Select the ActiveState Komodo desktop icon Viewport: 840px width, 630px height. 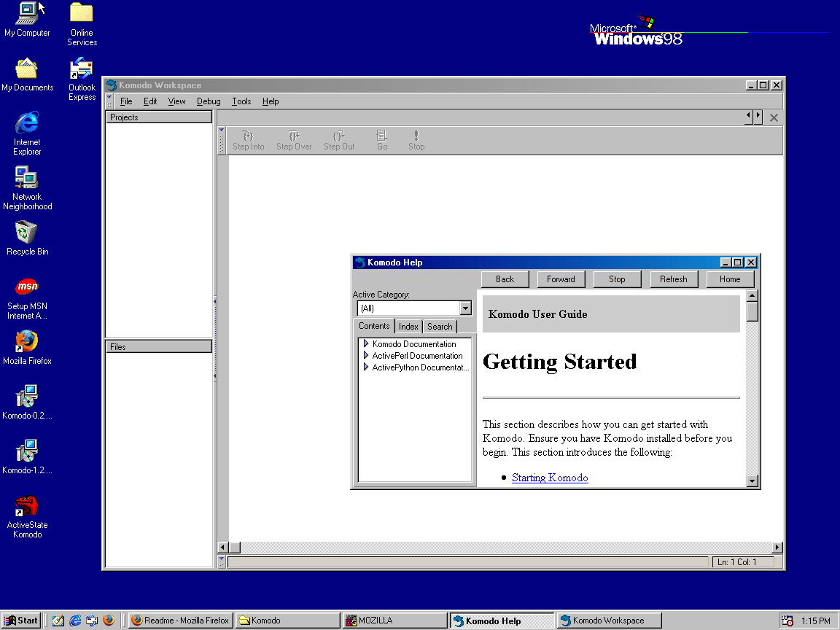(x=27, y=516)
